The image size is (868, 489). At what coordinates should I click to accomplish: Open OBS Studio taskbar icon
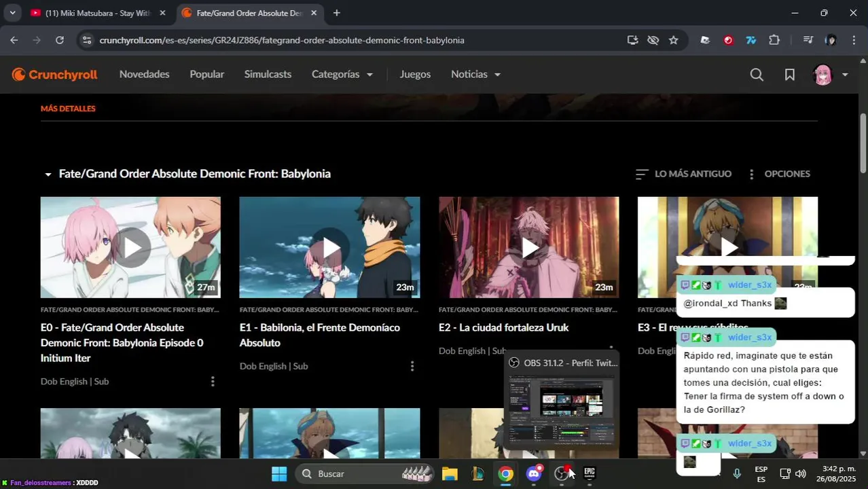click(x=562, y=473)
